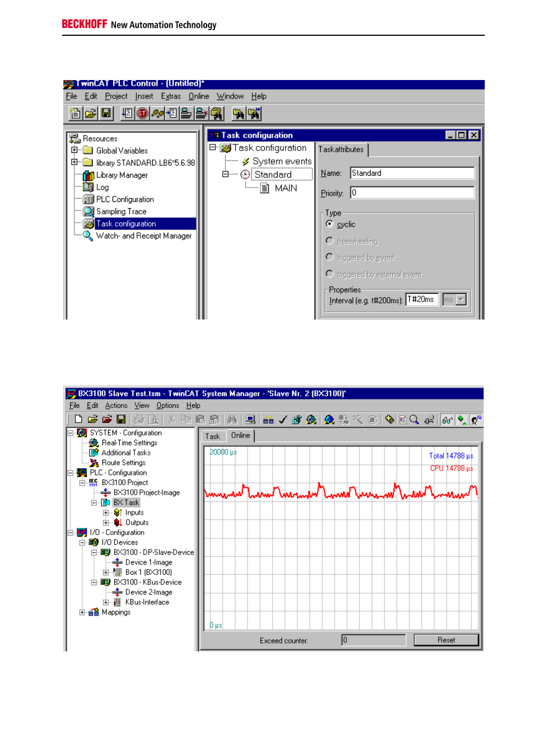Viewport: 534px width, 756px height.
Task: Click Library Manager icon in Resources tree
Action: 88,175
